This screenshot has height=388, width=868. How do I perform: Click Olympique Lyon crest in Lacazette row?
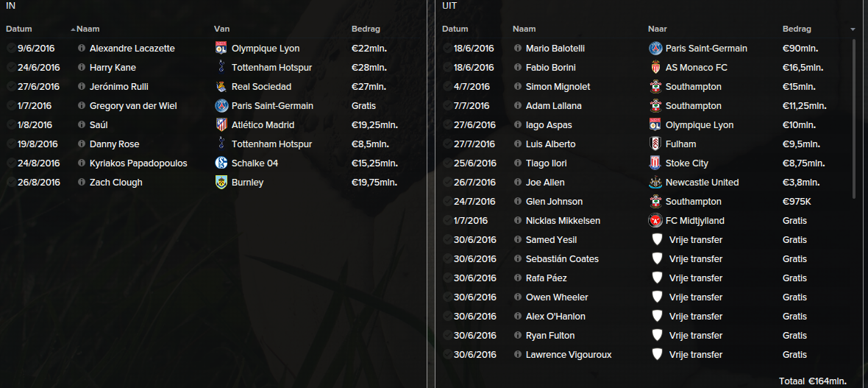click(x=221, y=48)
